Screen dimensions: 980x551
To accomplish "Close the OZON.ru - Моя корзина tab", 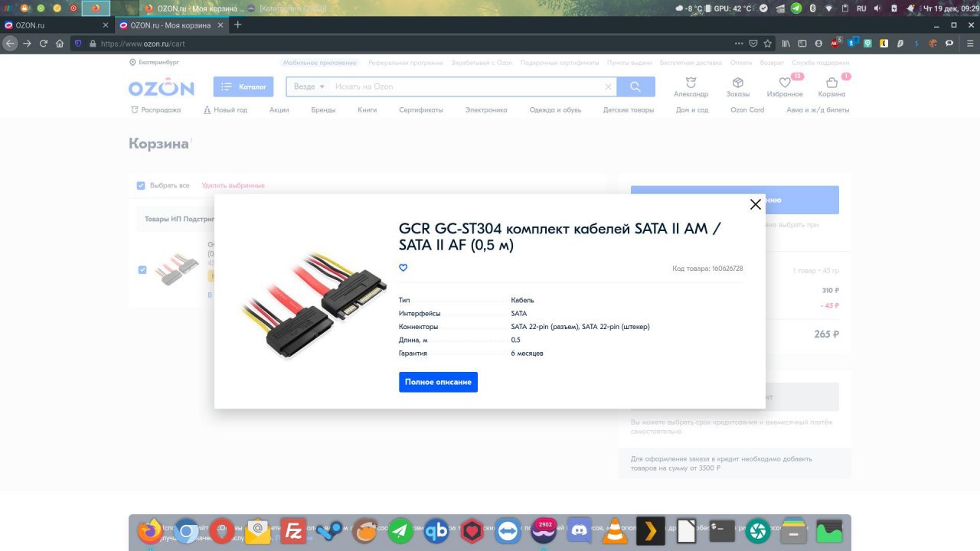I will tap(220, 24).
